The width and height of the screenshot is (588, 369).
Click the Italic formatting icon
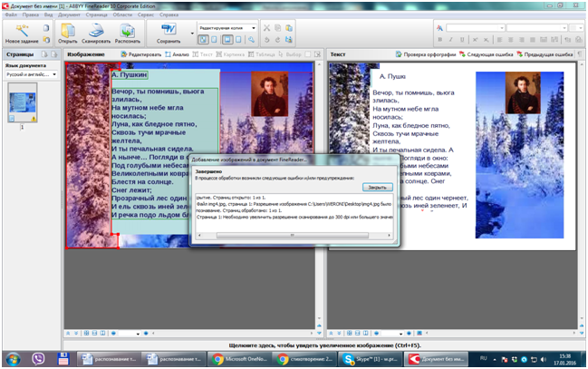(451, 39)
